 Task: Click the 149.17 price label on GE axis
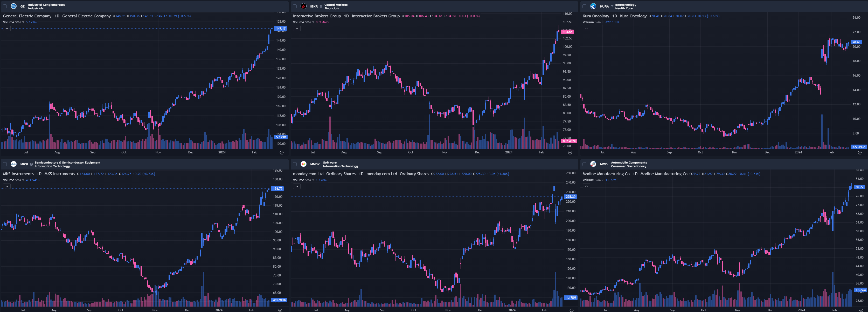[x=280, y=29]
